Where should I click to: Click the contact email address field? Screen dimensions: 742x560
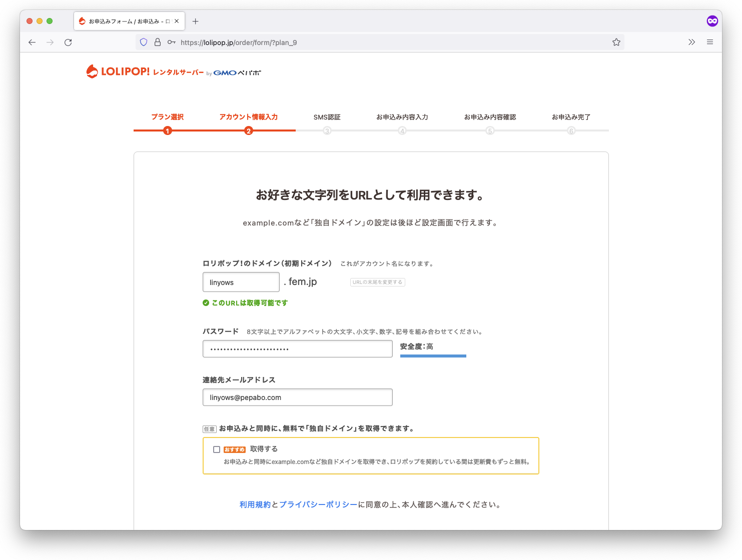[x=297, y=397]
